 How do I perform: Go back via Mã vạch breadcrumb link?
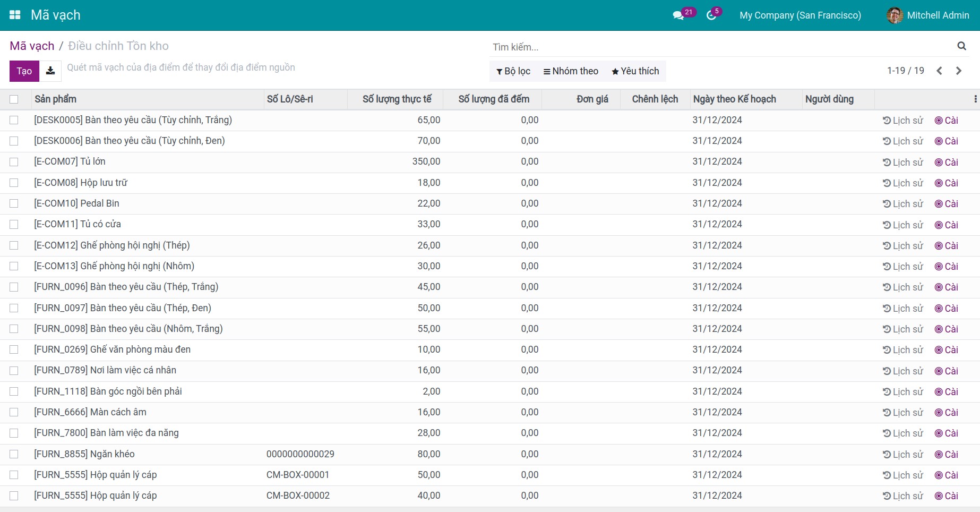coord(32,46)
